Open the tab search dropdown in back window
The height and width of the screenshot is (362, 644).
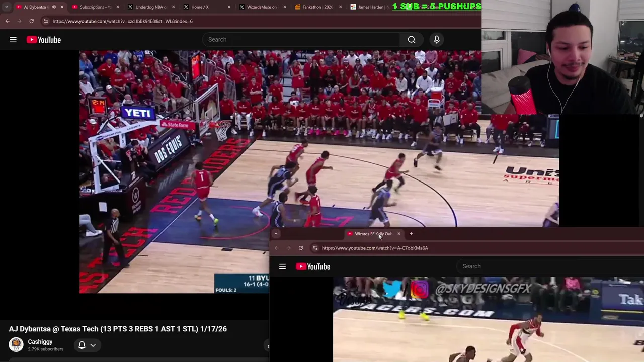coord(7,7)
